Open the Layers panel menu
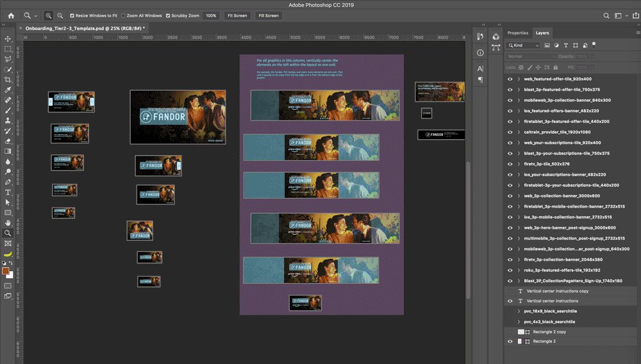 638,33
